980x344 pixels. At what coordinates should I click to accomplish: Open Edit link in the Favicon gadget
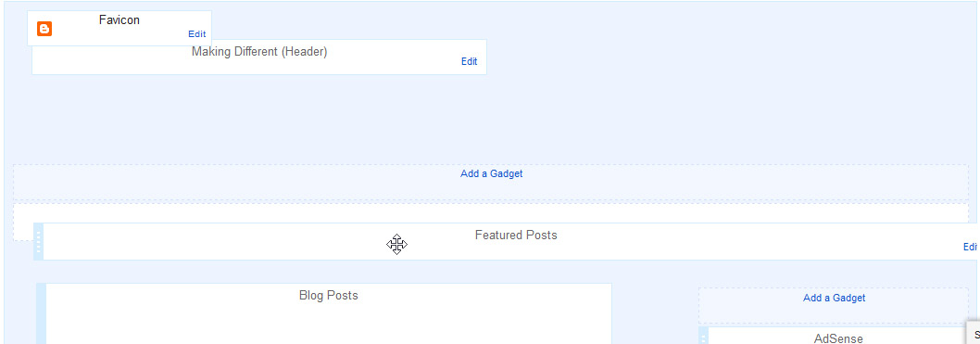[x=197, y=34]
